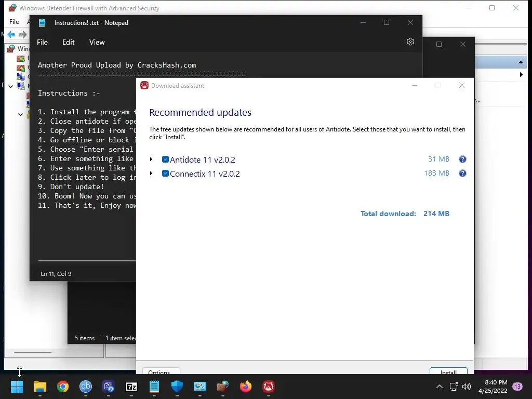Open volume control tray icon
Viewport: 532px width, 399px height.
click(x=467, y=387)
